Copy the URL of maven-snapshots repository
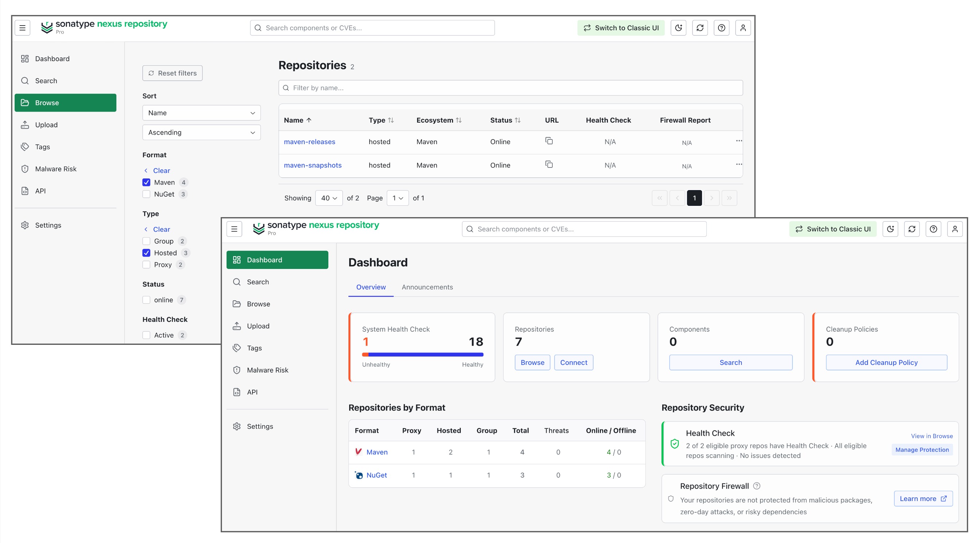 point(549,164)
